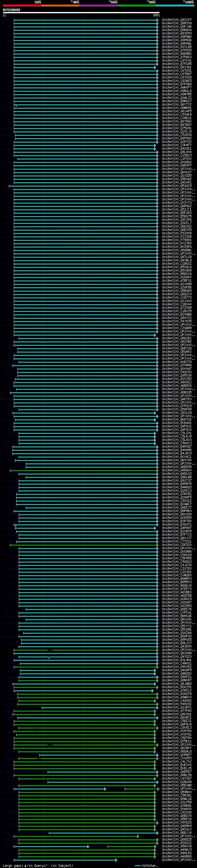Select hit label UniRef100_C6H1S8

click(177, 555)
